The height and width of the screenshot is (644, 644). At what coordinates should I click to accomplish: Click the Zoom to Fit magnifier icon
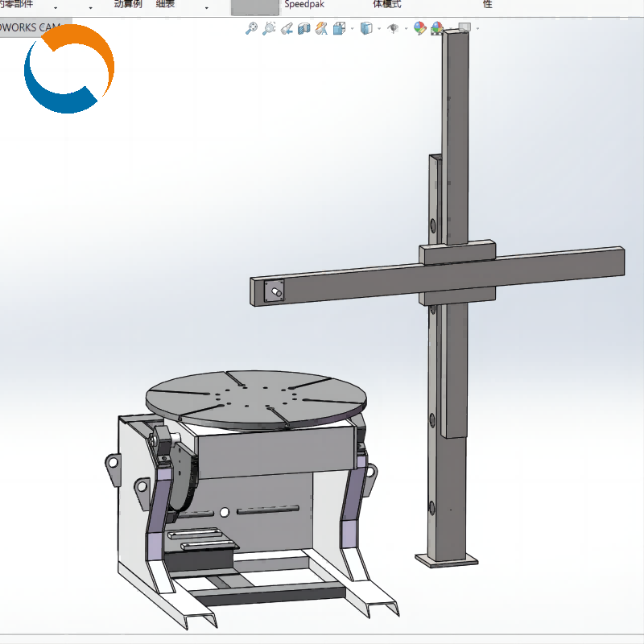point(251,29)
